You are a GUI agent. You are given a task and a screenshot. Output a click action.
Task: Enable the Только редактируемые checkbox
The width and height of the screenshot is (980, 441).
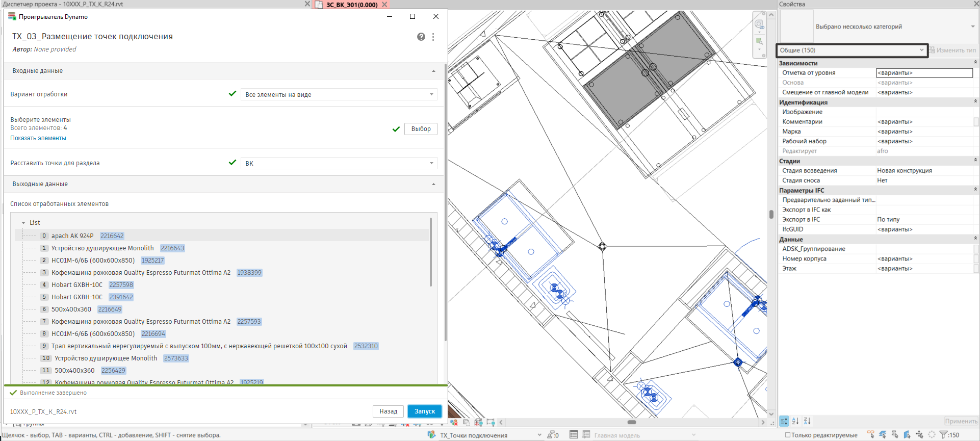[788, 435]
